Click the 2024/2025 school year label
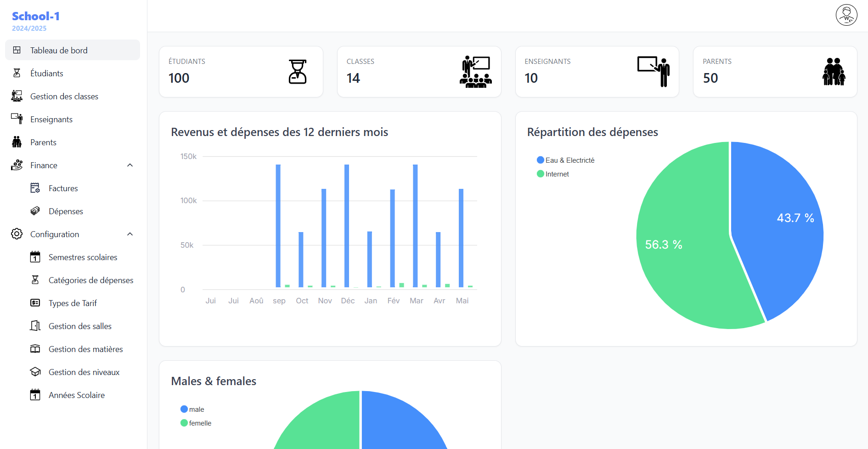Screen dimensions: 868x449 coord(29,28)
